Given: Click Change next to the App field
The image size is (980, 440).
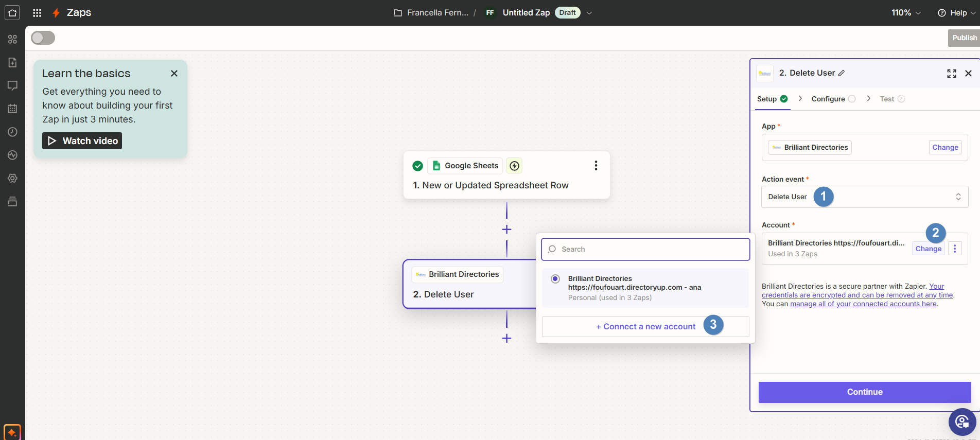Looking at the screenshot, I should pos(945,147).
